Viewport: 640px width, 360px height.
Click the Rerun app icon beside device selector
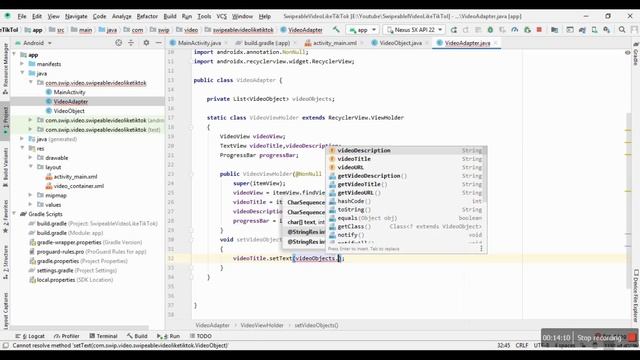pyautogui.click(x=453, y=30)
